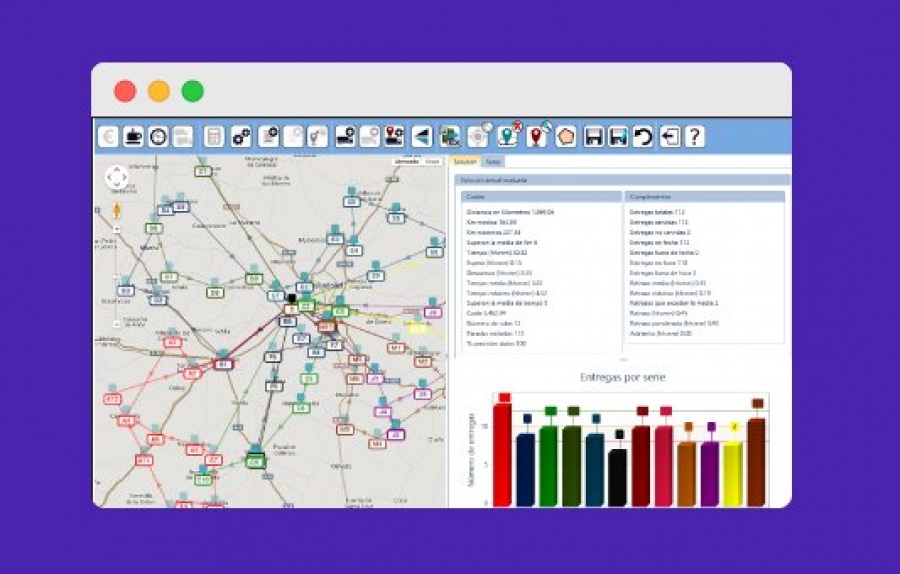Click the greyed target with magnifier icon

click(479, 136)
